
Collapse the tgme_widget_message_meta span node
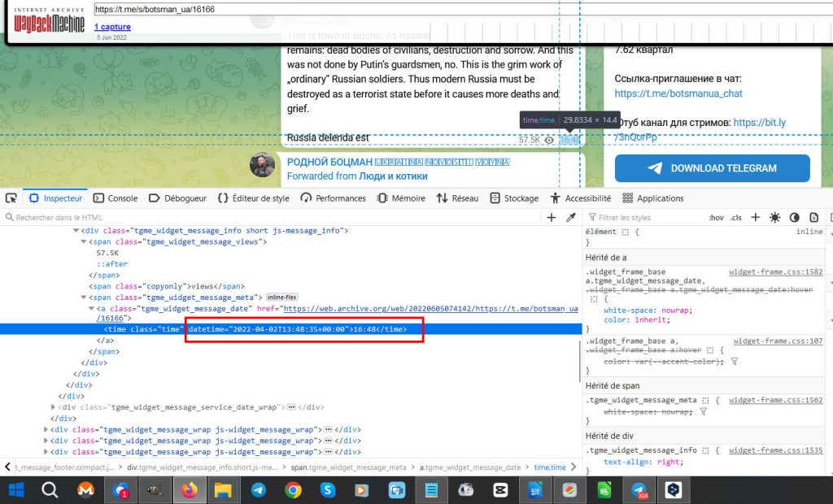point(84,298)
